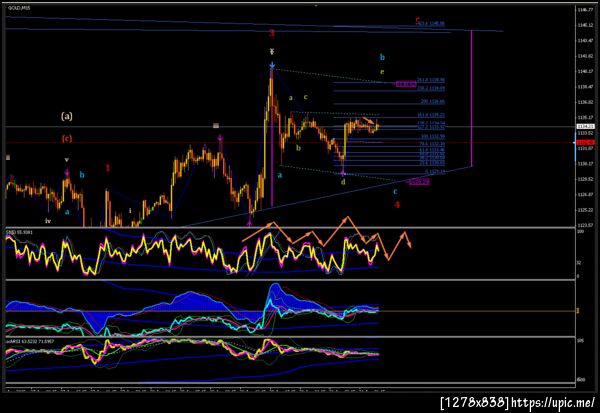The height and width of the screenshot is (413, 600).
Task: Click the bottom indicator label with 63.8232
Action: click(30, 341)
